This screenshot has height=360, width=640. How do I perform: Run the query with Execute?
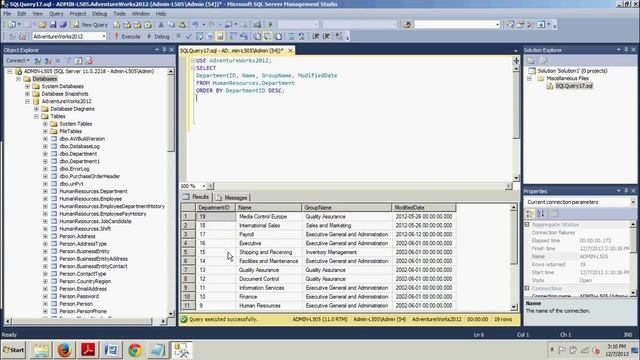[127, 36]
